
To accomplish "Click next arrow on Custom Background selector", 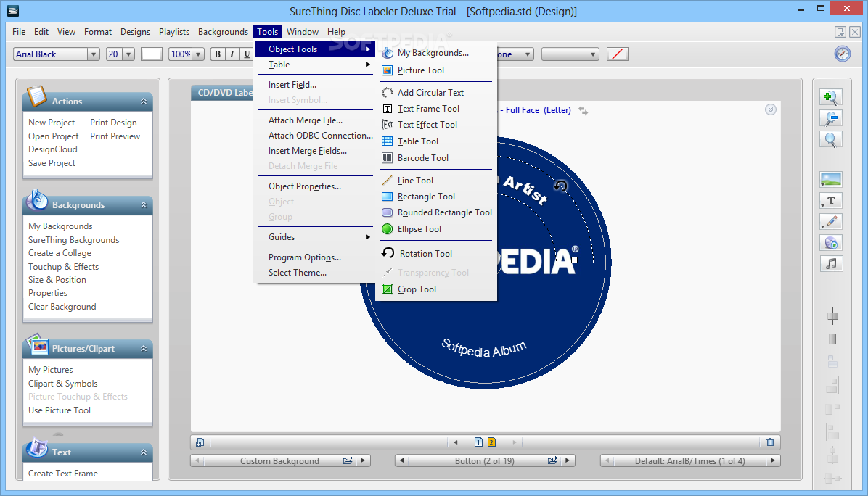I will coord(363,460).
